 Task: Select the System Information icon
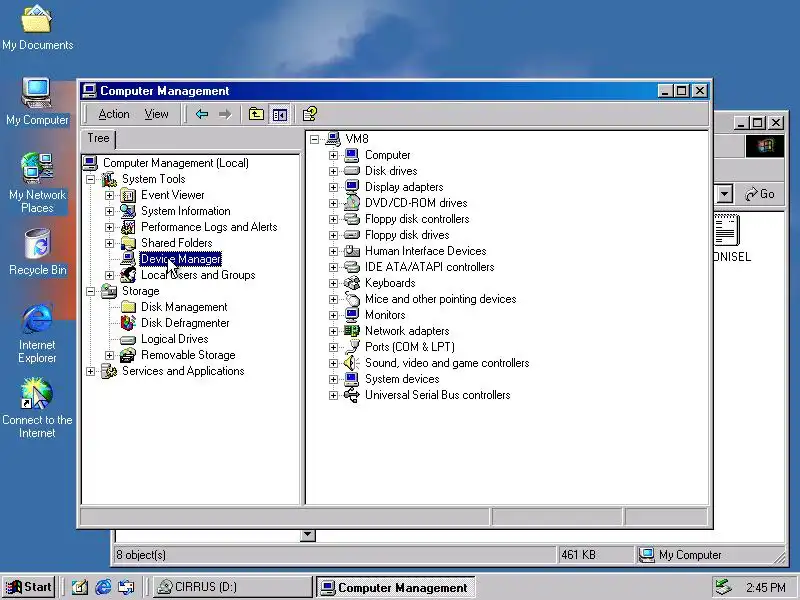[x=128, y=211]
